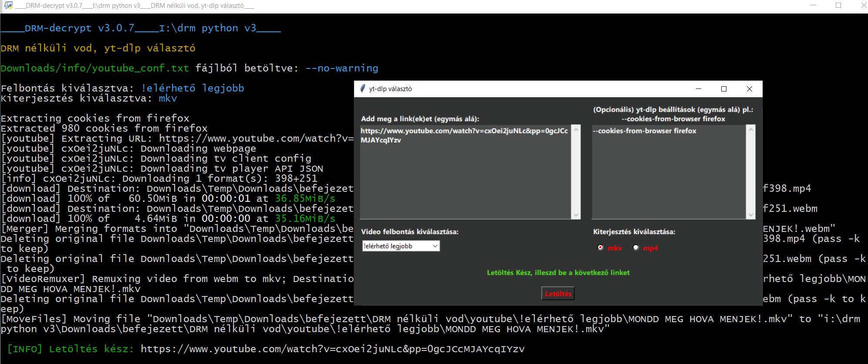Viewport: 868px width, 364px height.
Task: Click the '[INFO] Letöltés kész:' console line
Action: [266, 349]
